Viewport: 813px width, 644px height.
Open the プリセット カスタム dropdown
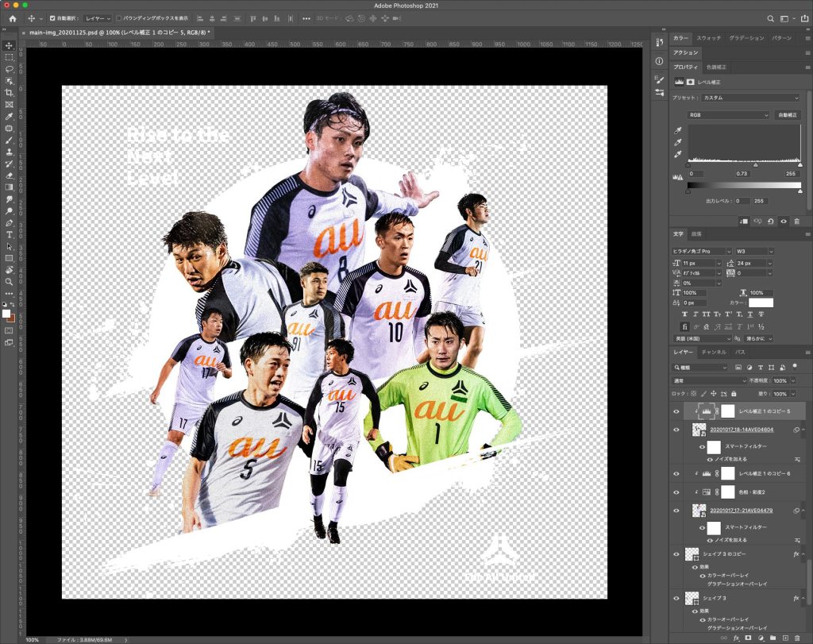[x=750, y=98]
